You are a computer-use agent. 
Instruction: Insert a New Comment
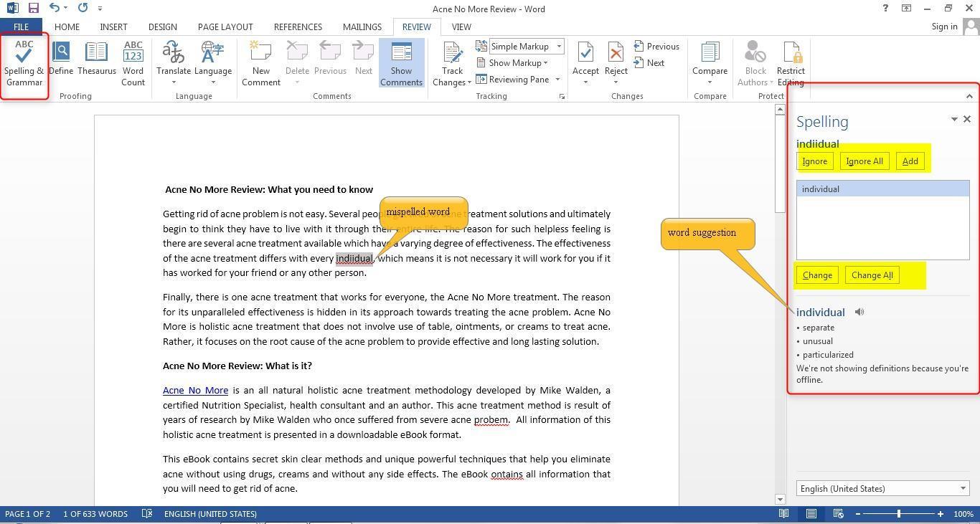[x=260, y=63]
